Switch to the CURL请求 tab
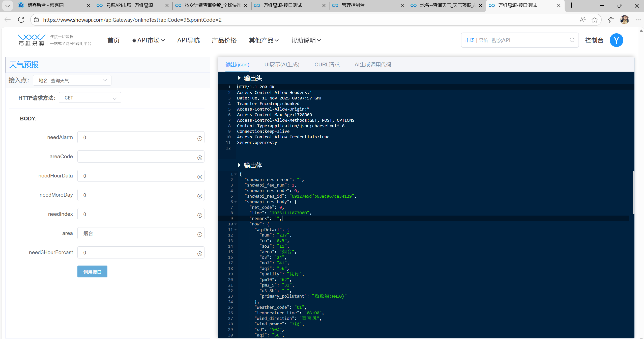The height and width of the screenshot is (339, 644). click(x=327, y=65)
